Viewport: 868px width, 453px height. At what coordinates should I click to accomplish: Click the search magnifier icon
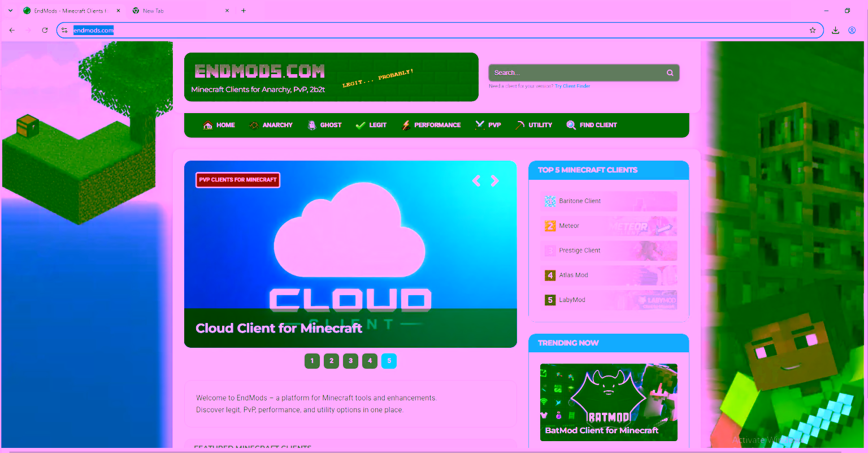coord(670,72)
